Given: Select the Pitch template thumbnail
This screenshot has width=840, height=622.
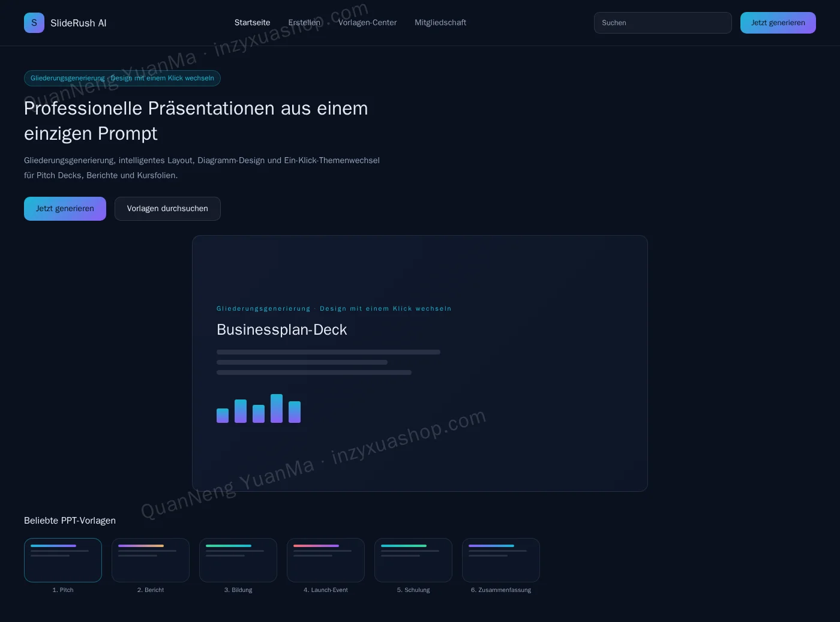Looking at the screenshot, I should (63, 560).
